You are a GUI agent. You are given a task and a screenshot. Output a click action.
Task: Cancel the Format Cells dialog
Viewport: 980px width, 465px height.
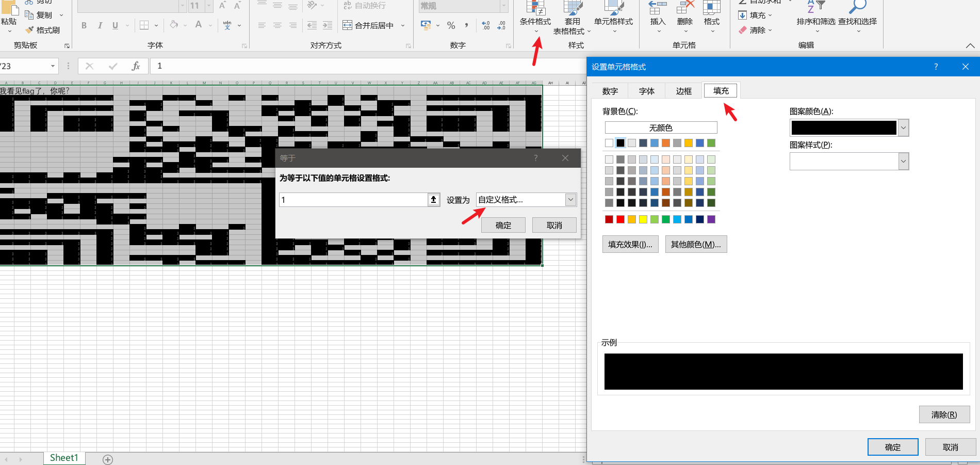(x=951, y=447)
